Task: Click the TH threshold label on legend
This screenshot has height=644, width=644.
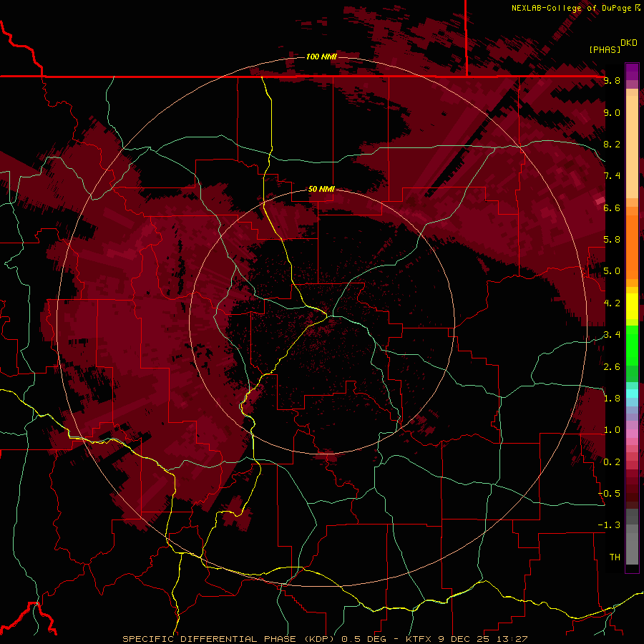Action: click(615, 557)
